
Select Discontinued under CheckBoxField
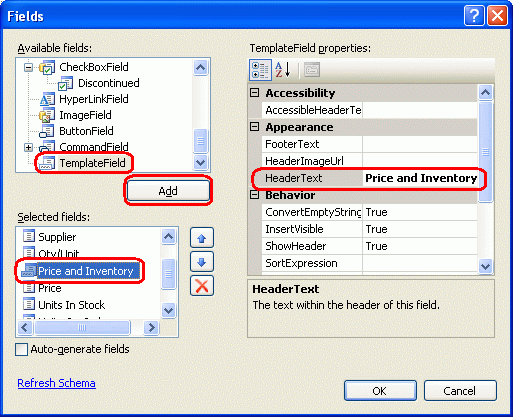(109, 83)
